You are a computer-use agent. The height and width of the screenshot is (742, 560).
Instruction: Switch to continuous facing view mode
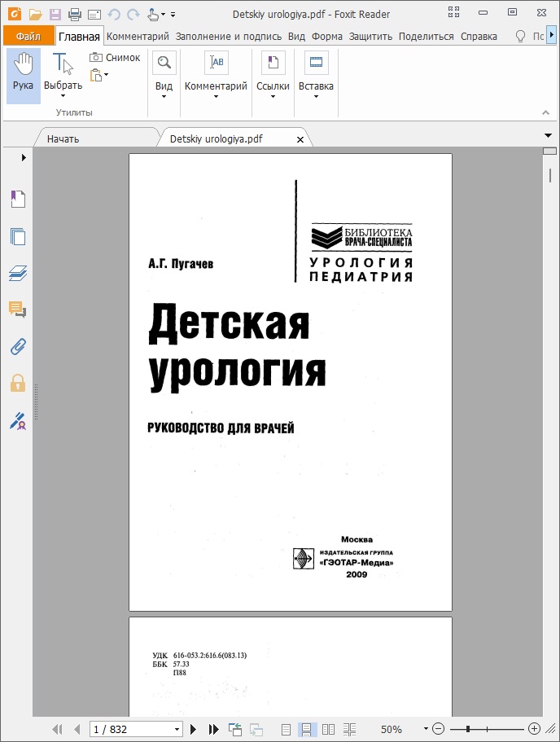click(349, 729)
